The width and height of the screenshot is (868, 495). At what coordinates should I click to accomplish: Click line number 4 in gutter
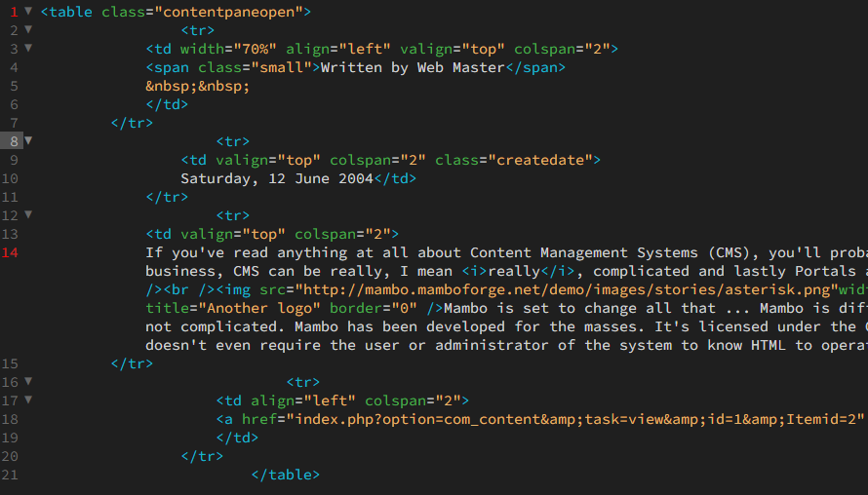pos(14,67)
